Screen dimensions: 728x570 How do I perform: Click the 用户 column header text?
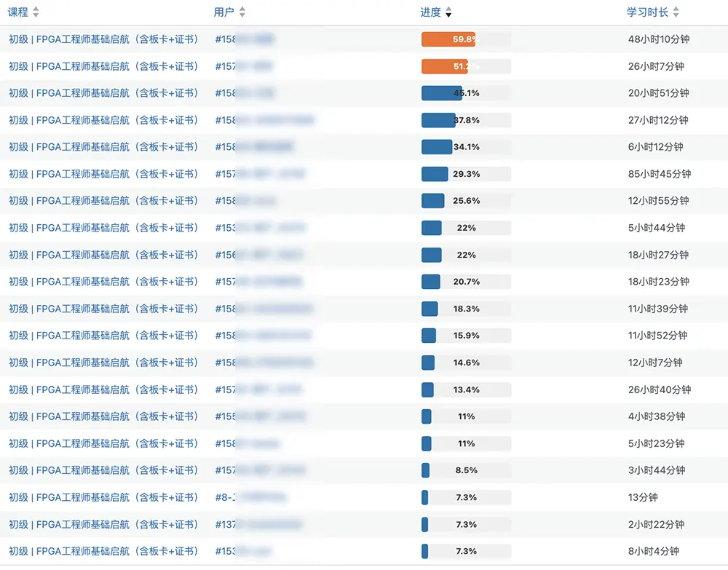coord(224,12)
